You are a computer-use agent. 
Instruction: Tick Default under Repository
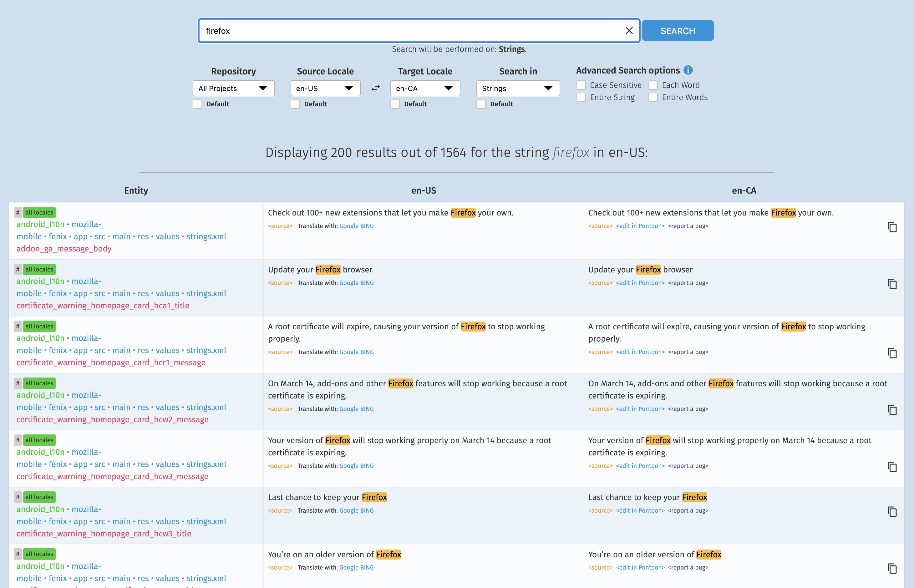pyautogui.click(x=197, y=104)
